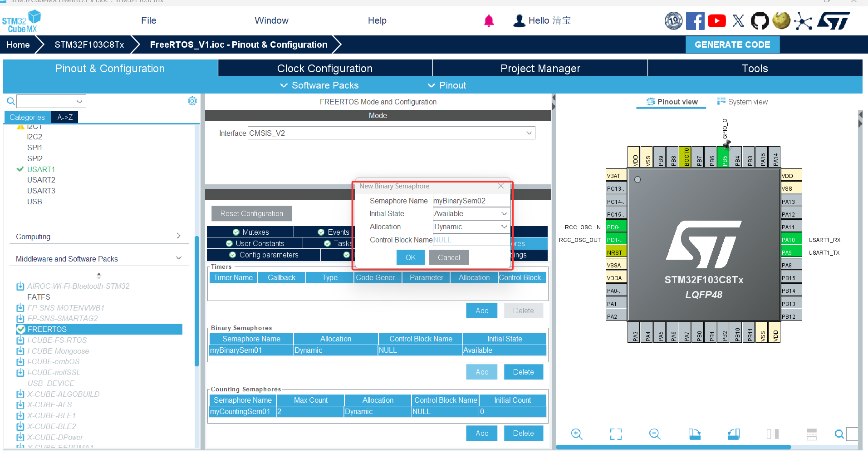
Task: Click the download icon beside I-CUBE-FS-RTOS
Action: click(x=20, y=340)
